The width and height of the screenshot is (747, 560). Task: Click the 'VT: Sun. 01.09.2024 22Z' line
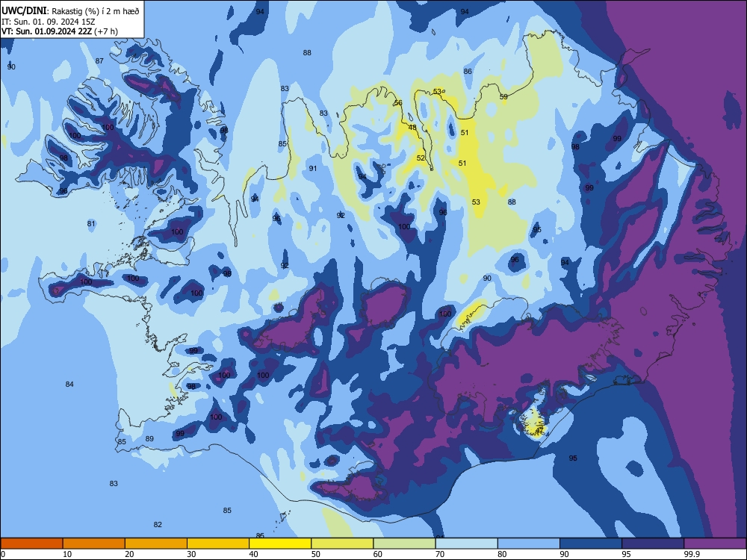point(46,31)
